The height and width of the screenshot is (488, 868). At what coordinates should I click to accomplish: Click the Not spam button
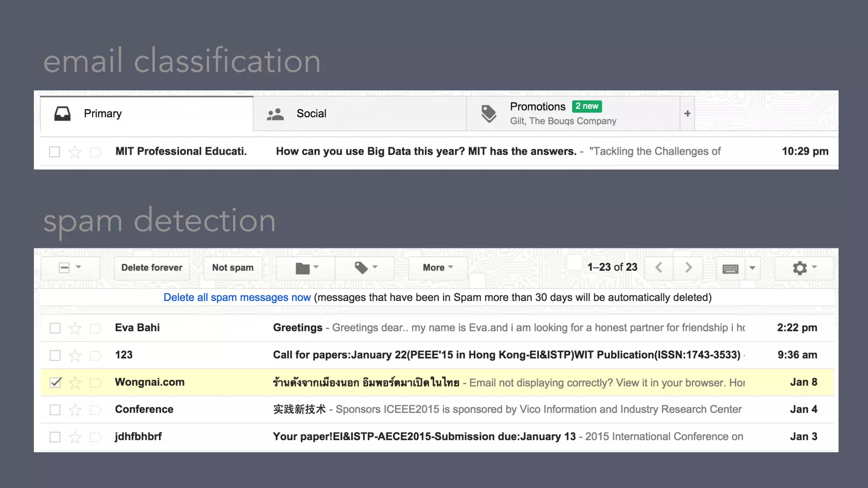[233, 268]
